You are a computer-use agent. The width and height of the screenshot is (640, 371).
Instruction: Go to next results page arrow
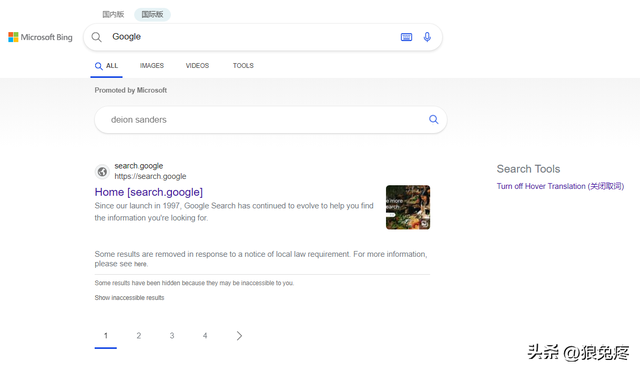tap(239, 335)
